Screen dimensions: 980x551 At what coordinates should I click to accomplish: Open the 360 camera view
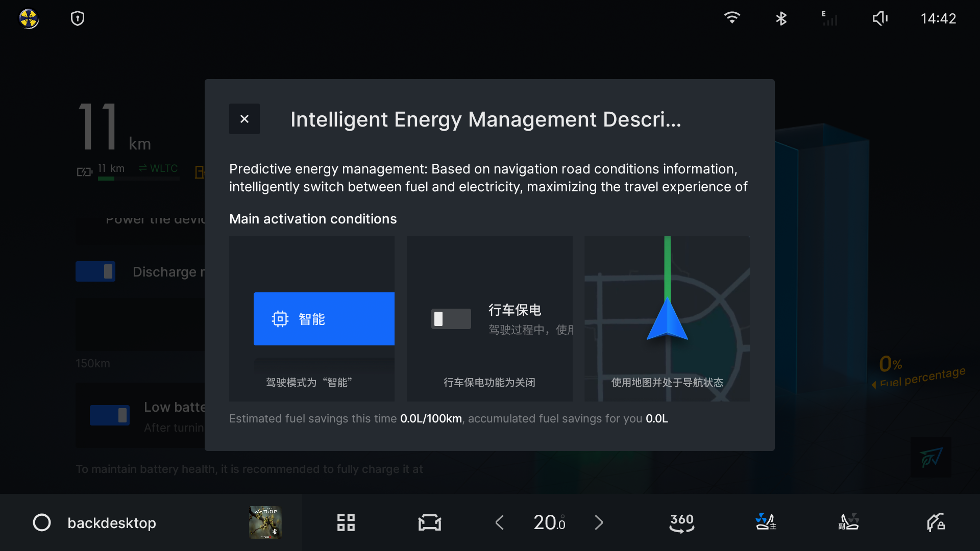[x=681, y=522]
